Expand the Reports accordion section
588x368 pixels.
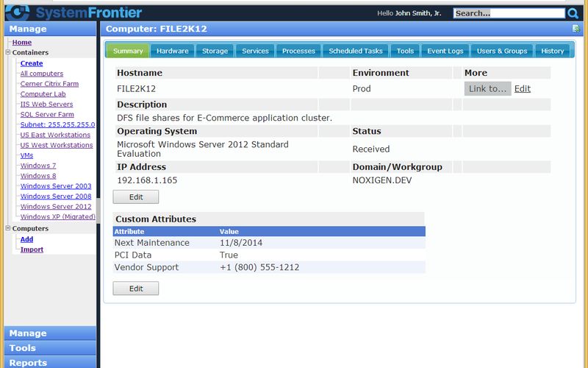coord(50,362)
